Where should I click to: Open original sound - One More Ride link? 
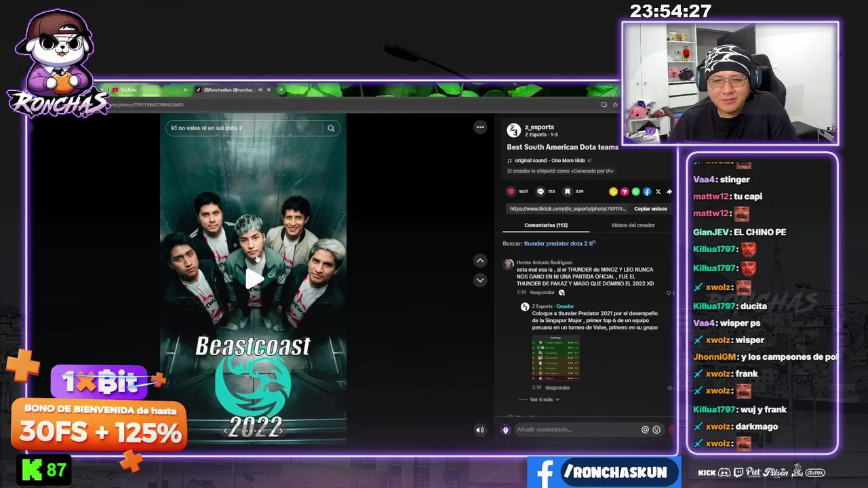[549, 161]
